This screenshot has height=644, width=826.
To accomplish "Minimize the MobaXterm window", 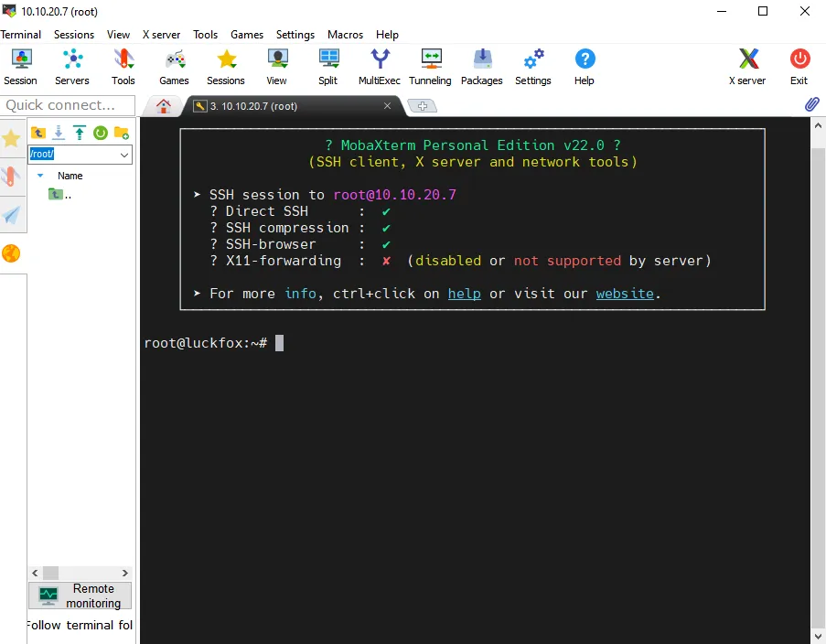I will tap(722, 11).
